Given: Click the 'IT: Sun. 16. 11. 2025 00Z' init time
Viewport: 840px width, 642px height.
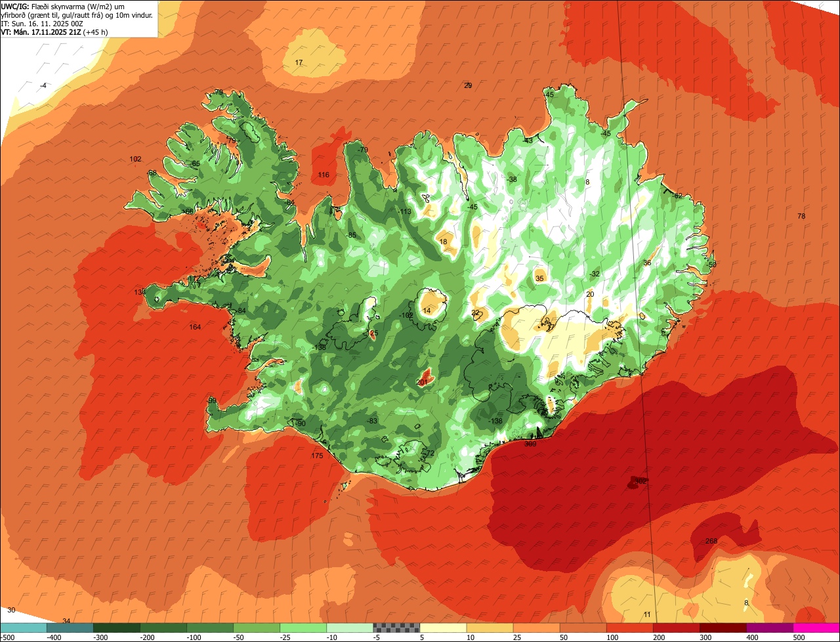Looking at the screenshot, I should click(42, 24).
